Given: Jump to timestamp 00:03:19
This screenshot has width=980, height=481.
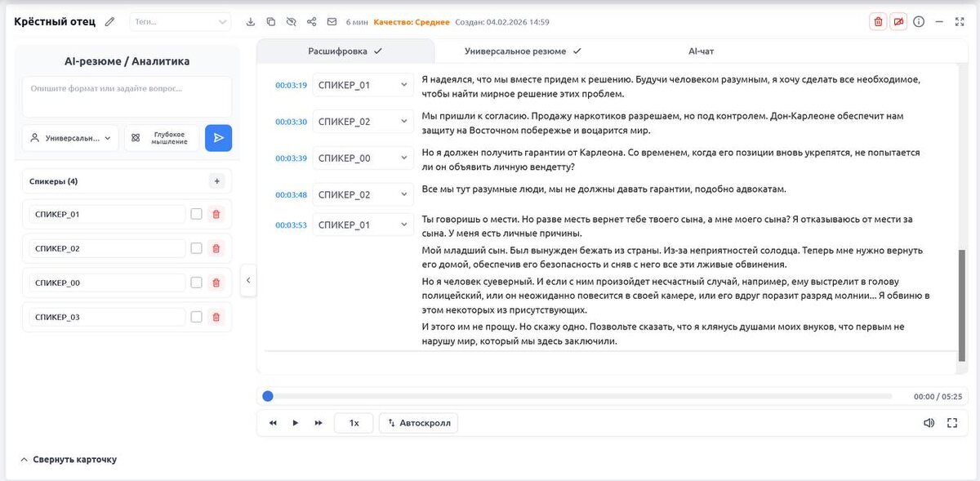Looking at the screenshot, I should 291,85.
